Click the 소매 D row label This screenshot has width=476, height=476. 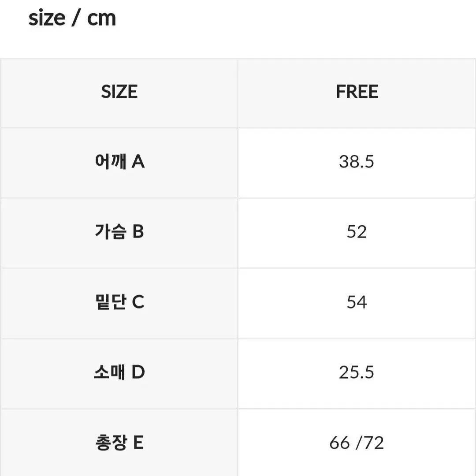[119, 372]
